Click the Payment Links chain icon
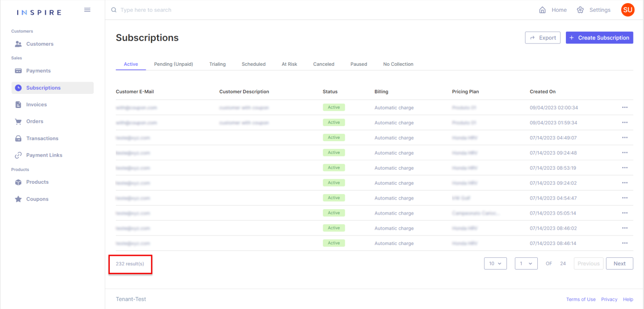The width and height of the screenshot is (644, 309). click(18, 155)
